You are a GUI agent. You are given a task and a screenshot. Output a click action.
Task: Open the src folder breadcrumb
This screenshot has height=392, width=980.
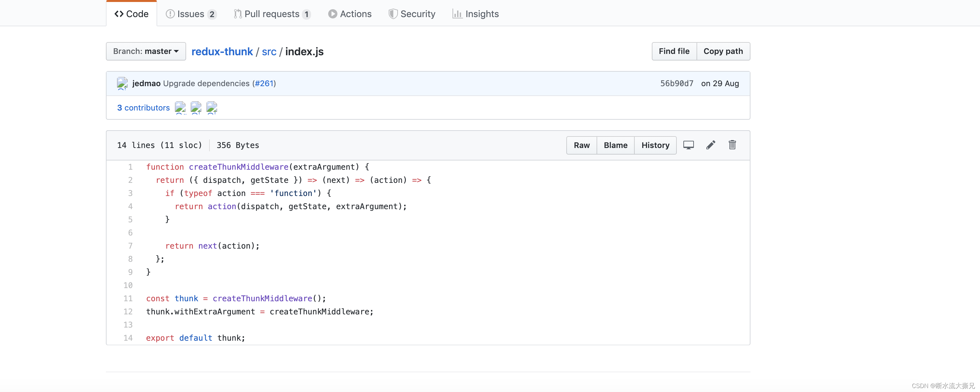click(x=269, y=51)
